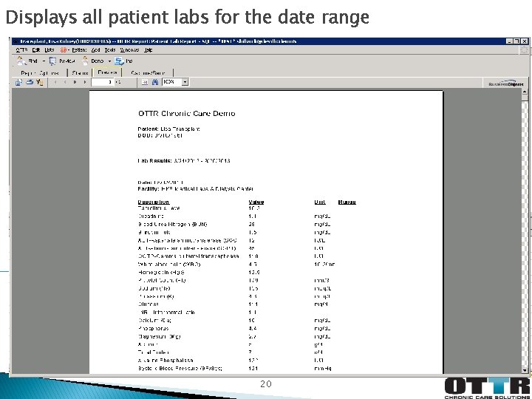Toggle the group tree icon
The height and width of the screenshot is (399, 532).
(x=40, y=82)
